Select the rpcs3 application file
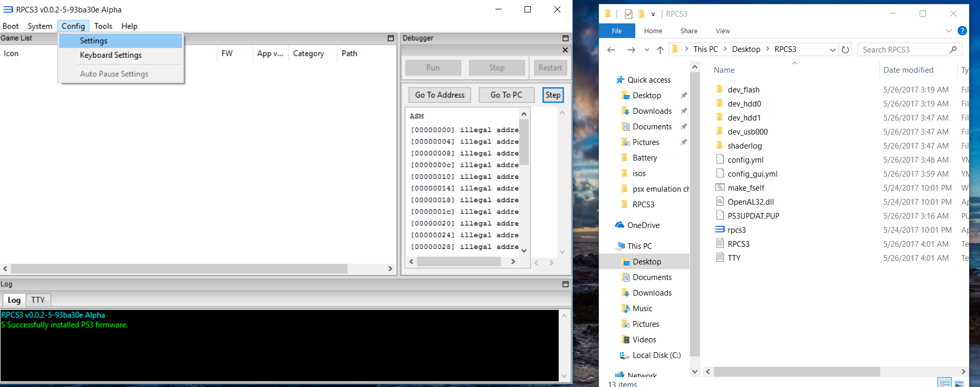 coord(737,230)
